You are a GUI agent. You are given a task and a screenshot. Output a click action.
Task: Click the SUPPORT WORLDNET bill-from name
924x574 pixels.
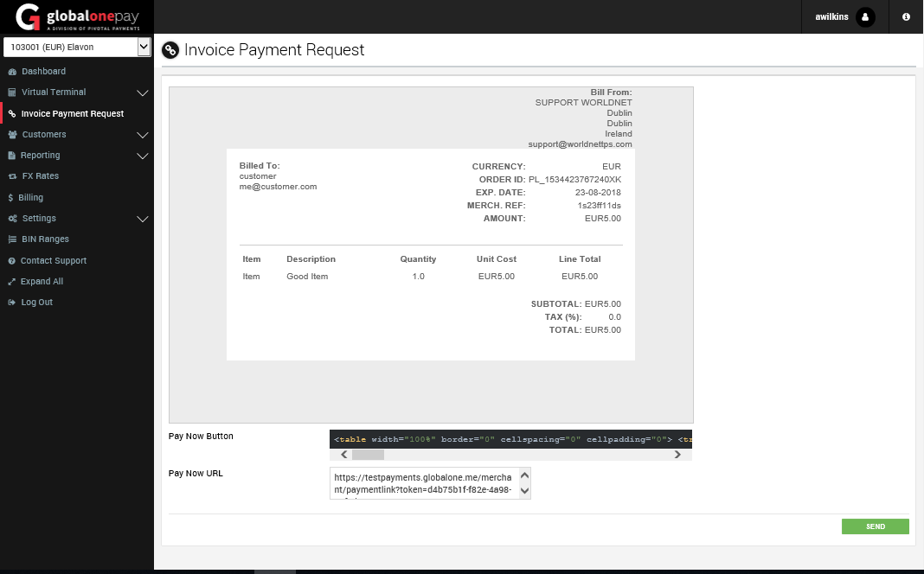click(x=583, y=102)
